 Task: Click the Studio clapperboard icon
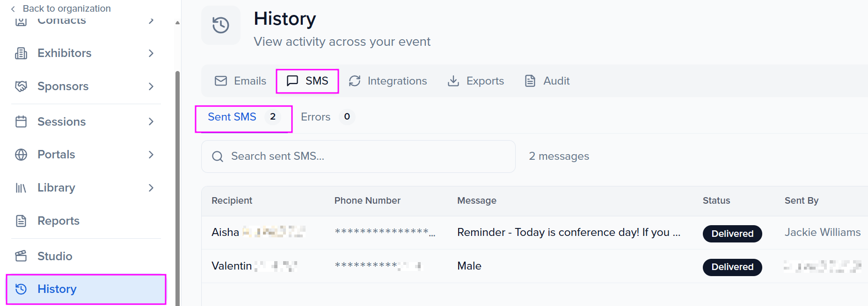click(x=21, y=256)
